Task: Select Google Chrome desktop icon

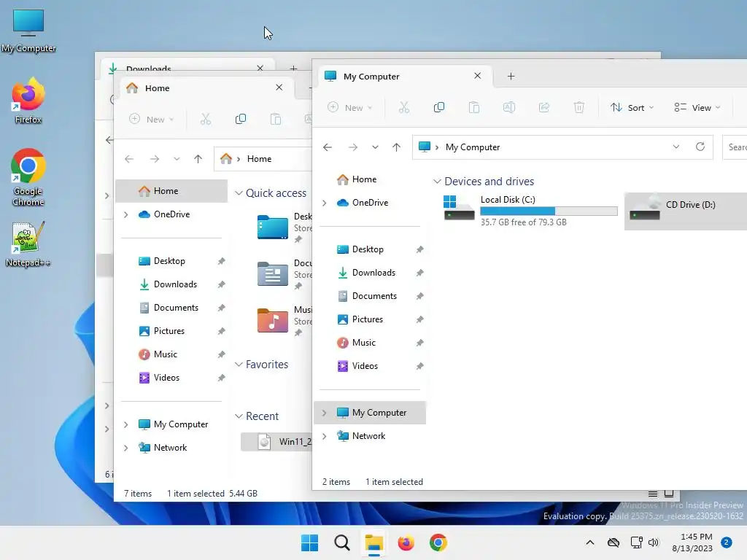Action: [28, 177]
